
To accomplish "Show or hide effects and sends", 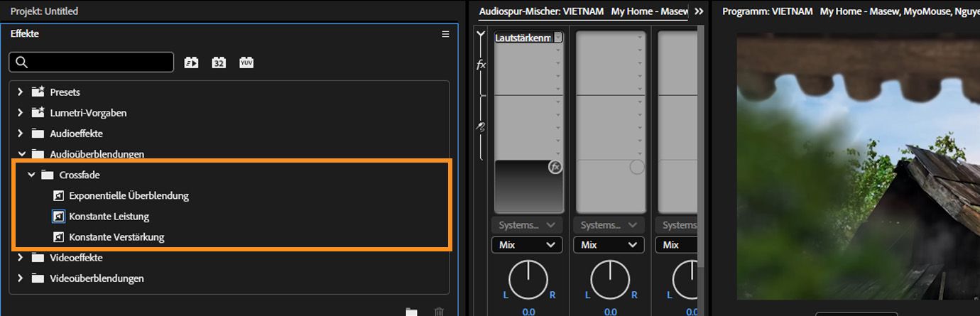I will tap(481, 33).
